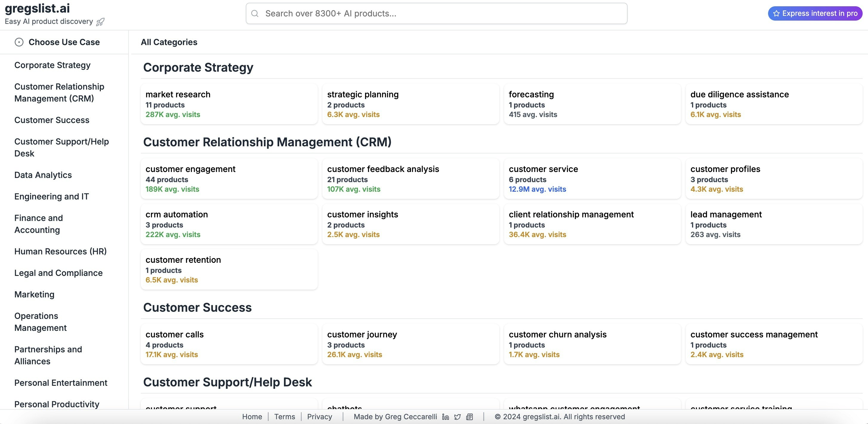The width and height of the screenshot is (868, 424).
Task: Open the Terms footer link
Action: pyautogui.click(x=284, y=417)
